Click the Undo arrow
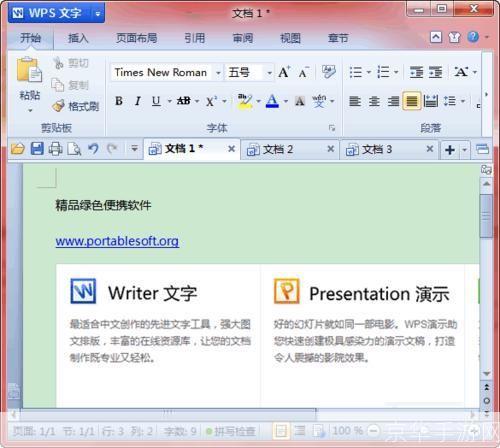500x448 pixels. (x=93, y=149)
